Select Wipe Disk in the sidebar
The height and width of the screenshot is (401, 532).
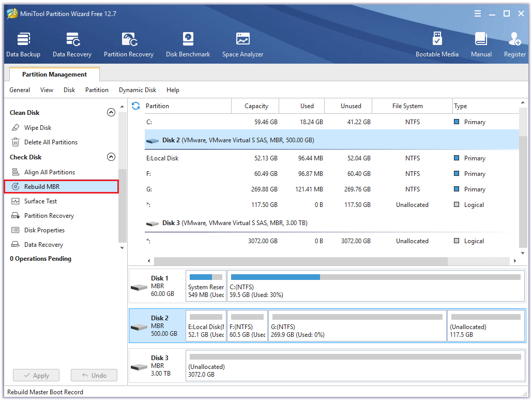pyautogui.click(x=37, y=128)
